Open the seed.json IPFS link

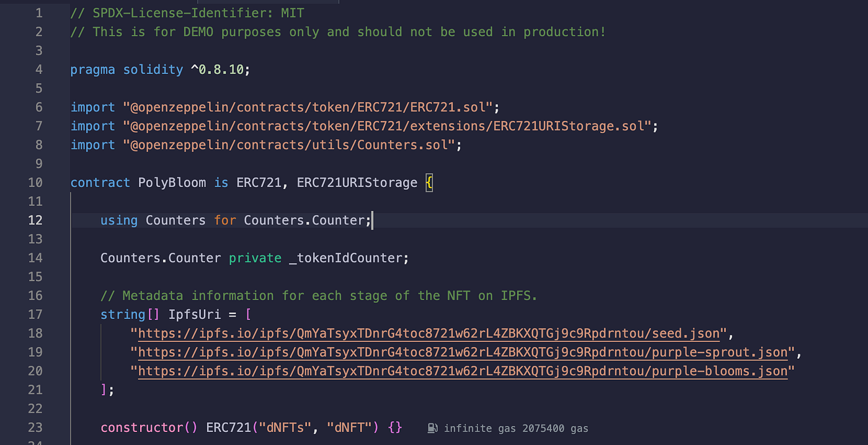pyautogui.click(x=428, y=333)
